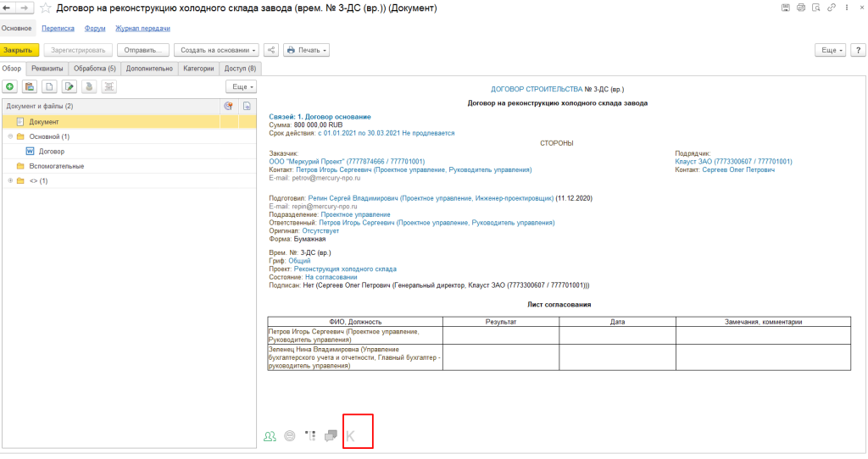Click the edit file pencil icon
The image size is (868, 459).
69,86
